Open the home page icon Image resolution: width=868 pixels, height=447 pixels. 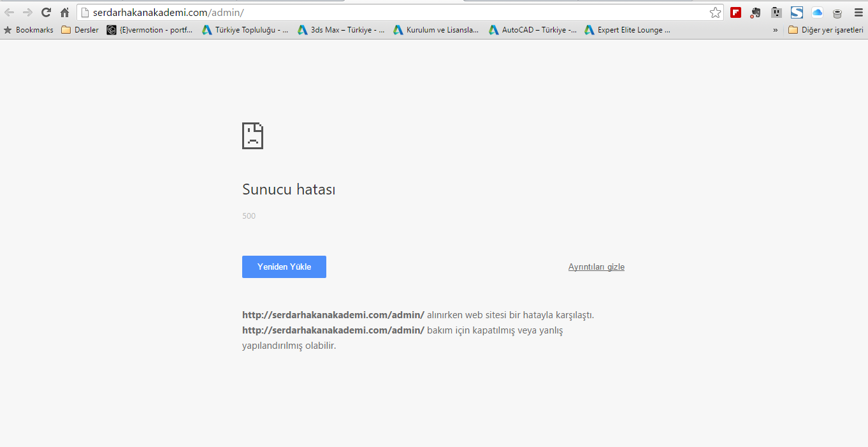pyautogui.click(x=64, y=12)
